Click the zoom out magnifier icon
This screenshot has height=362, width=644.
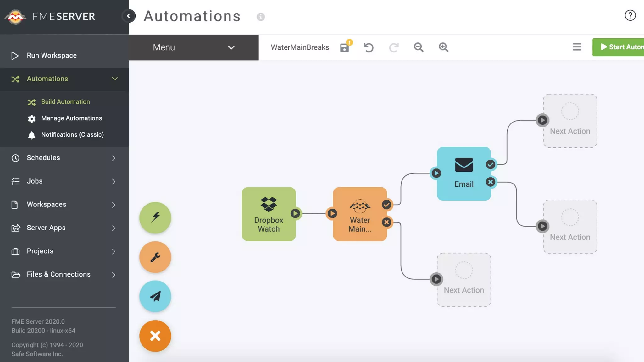(x=418, y=47)
